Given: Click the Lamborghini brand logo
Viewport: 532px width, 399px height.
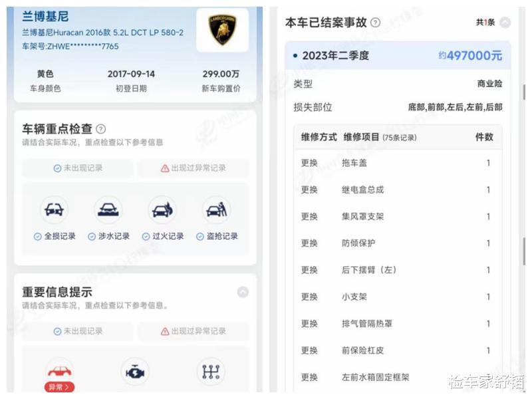Looking at the screenshot, I should (222, 30).
